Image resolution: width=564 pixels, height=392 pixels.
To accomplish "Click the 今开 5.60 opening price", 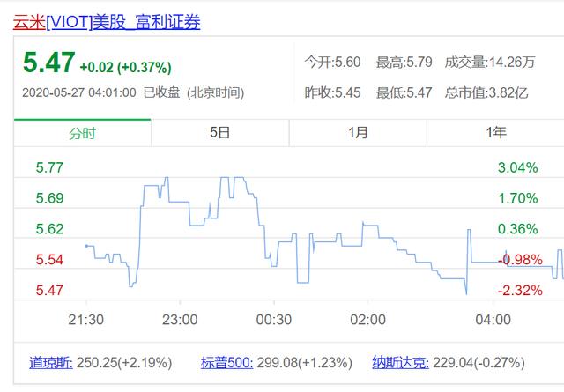I will (333, 63).
